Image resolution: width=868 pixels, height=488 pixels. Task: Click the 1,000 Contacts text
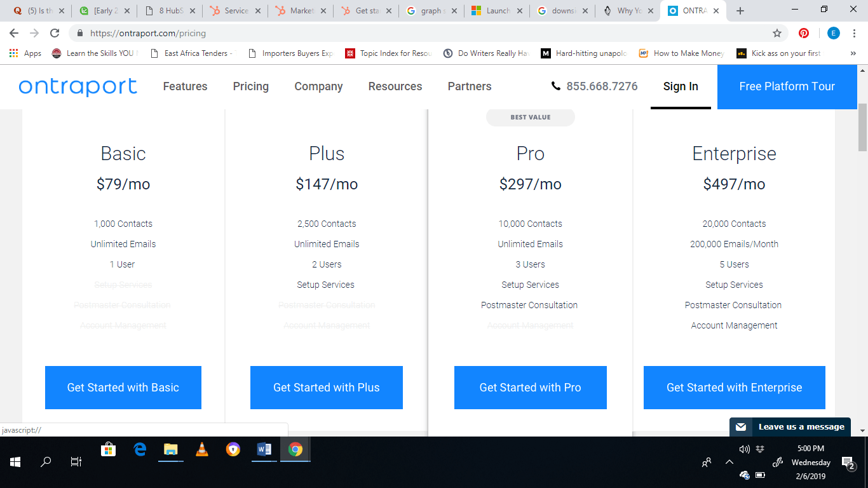123,224
